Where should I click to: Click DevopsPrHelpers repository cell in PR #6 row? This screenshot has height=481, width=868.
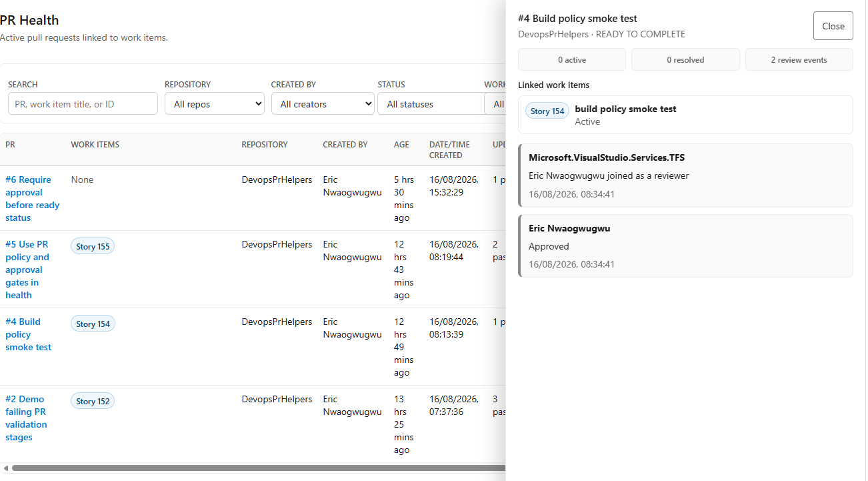pyautogui.click(x=277, y=179)
